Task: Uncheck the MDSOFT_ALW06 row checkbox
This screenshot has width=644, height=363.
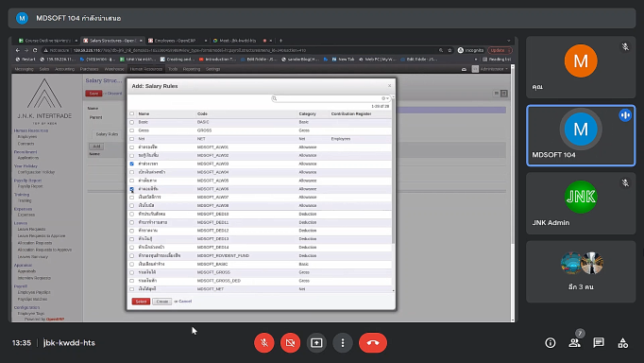Action: tap(132, 189)
